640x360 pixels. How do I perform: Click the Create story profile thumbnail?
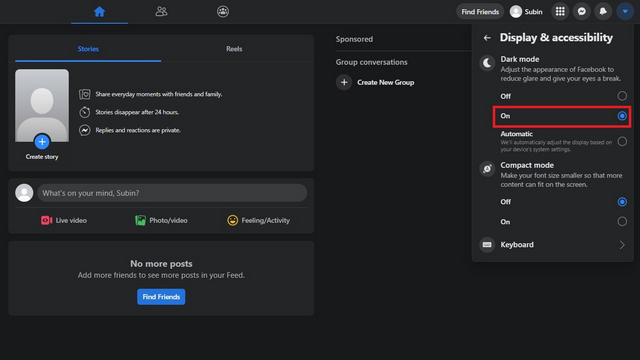tap(42, 105)
